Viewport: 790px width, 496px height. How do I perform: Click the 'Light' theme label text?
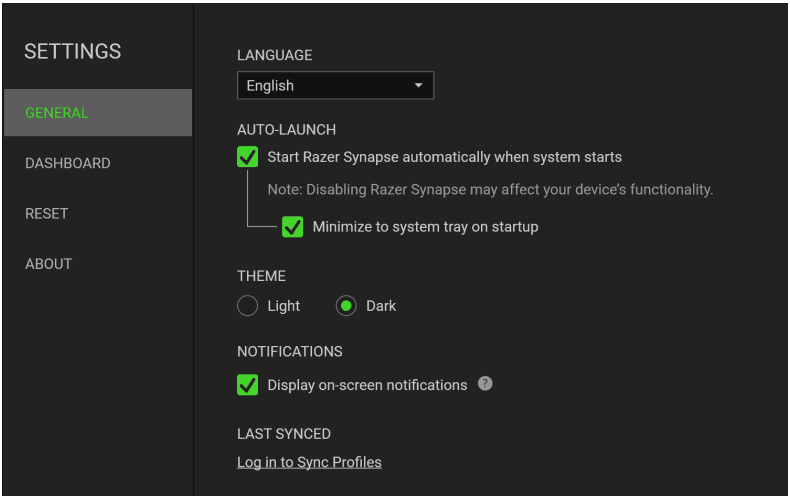(283, 306)
